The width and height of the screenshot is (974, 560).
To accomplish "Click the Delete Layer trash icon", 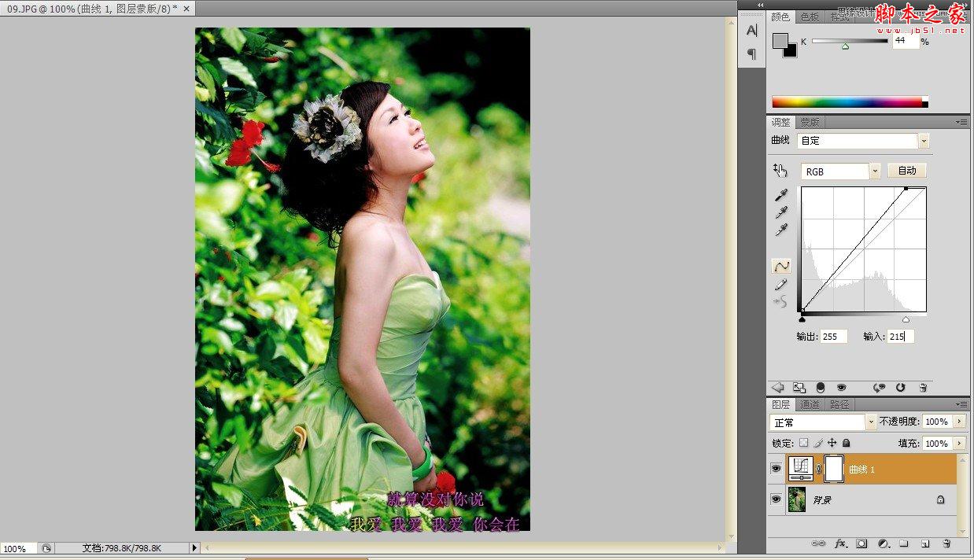I will (x=946, y=543).
